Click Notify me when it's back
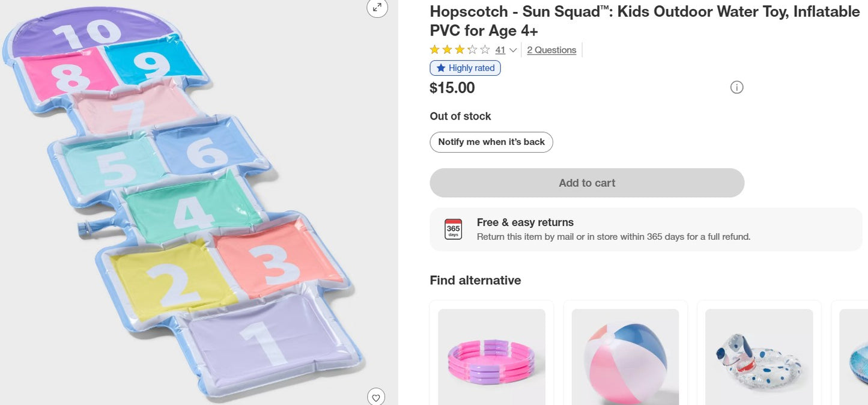The width and height of the screenshot is (868, 405). pos(491,142)
